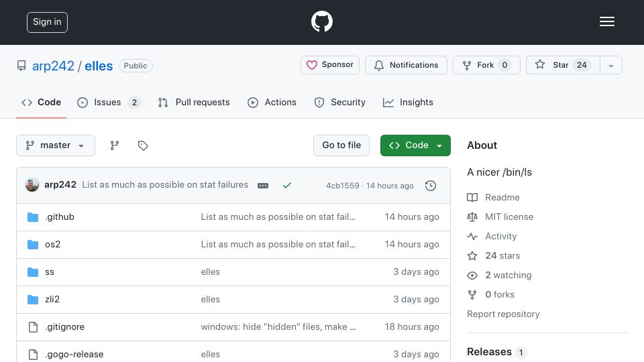The height and width of the screenshot is (362, 644).
Task: Star the elles repository
Action: [563, 65]
